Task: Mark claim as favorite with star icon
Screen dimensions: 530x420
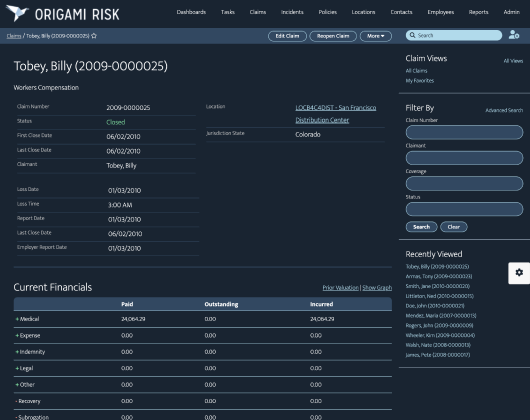Action: point(94,36)
